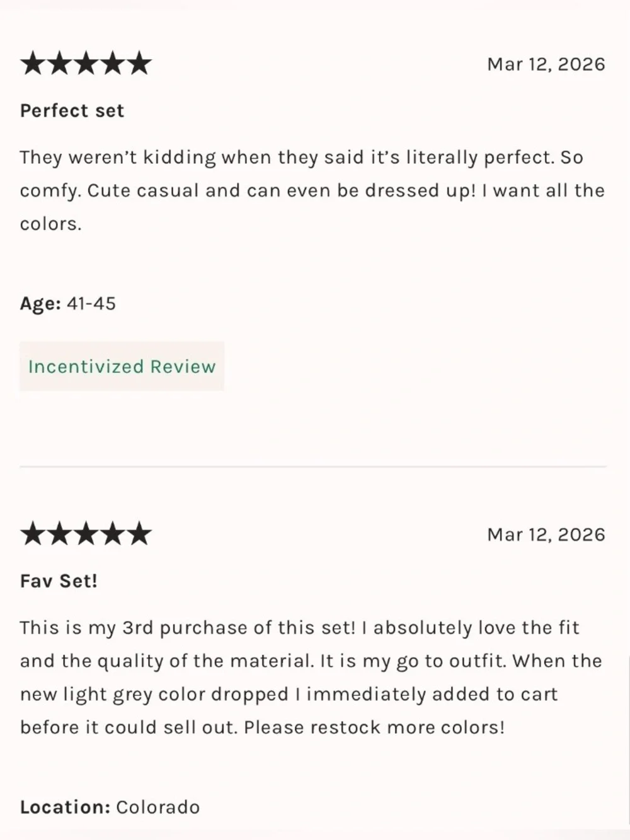Open the Fav Set! review title

click(59, 580)
